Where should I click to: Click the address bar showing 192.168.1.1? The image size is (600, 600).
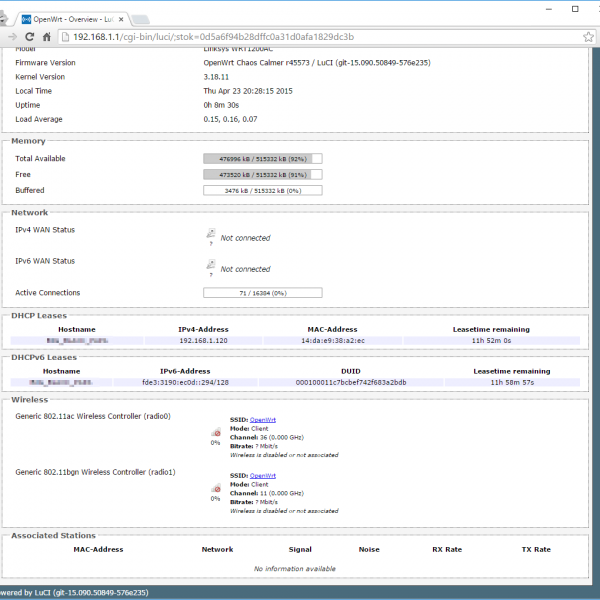tap(300, 37)
